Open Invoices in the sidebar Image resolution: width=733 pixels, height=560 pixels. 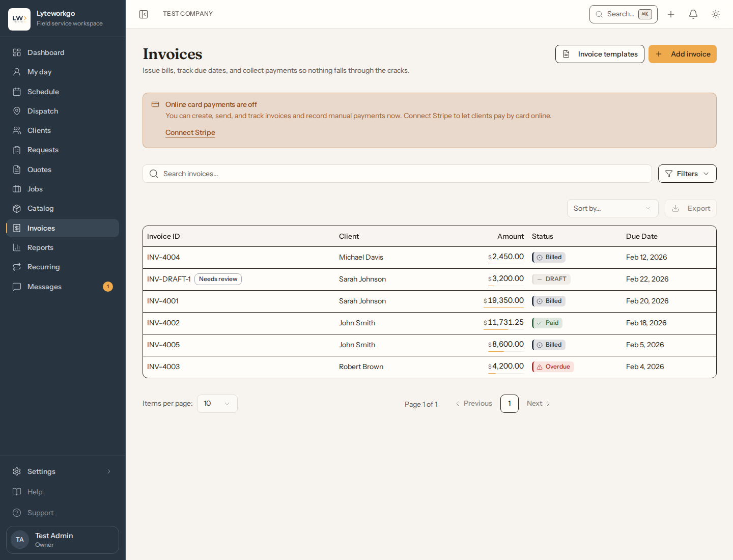(x=63, y=228)
